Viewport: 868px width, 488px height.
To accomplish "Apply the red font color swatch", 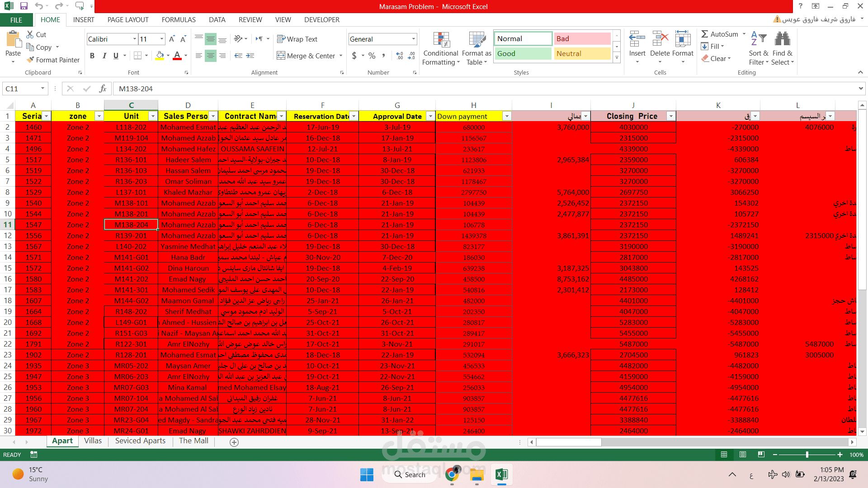I will coord(177,56).
